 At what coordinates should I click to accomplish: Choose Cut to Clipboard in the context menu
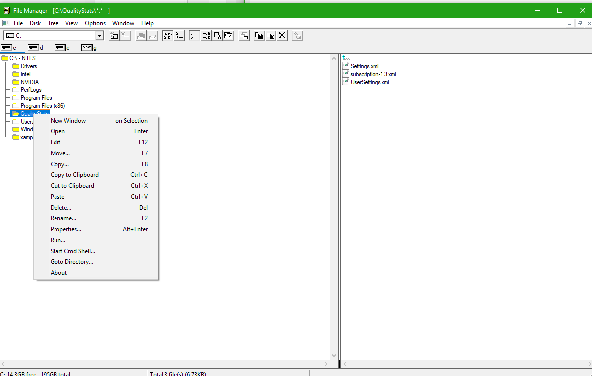[x=96, y=186]
